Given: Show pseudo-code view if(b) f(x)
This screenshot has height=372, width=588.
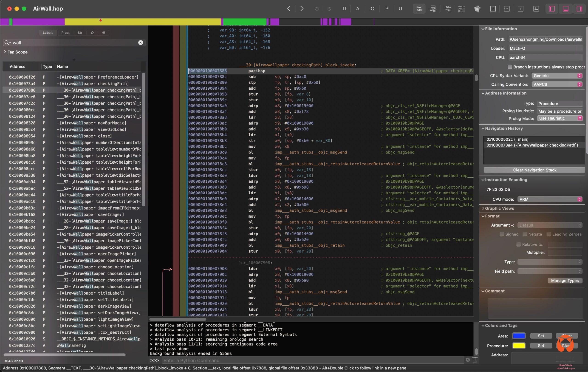Looking at the screenshot, I should (x=447, y=9).
